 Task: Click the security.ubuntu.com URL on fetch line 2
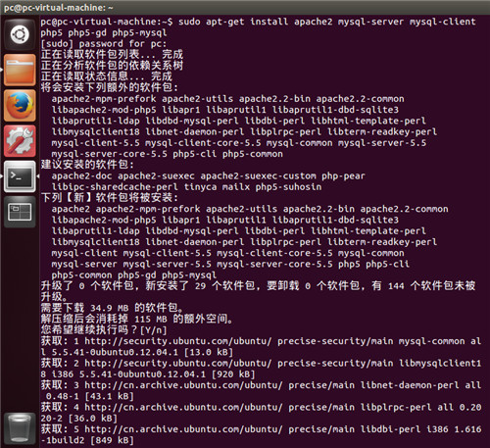coord(177,364)
